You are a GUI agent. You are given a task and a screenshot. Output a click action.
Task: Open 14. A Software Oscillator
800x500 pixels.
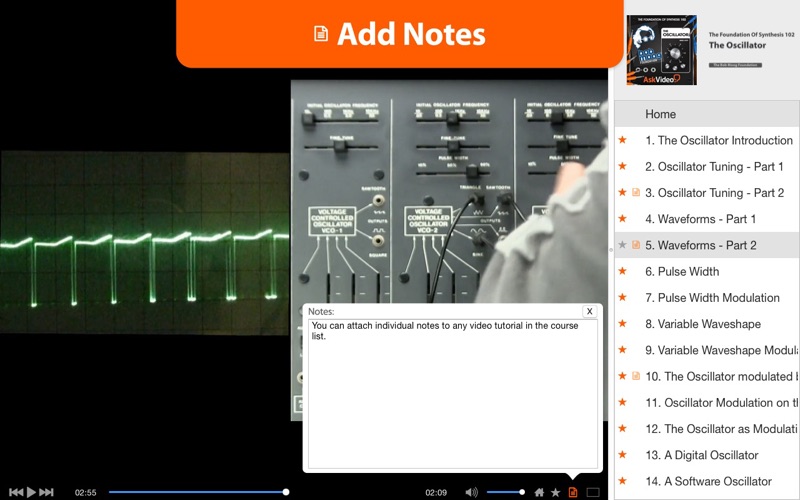(x=707, y=481)
